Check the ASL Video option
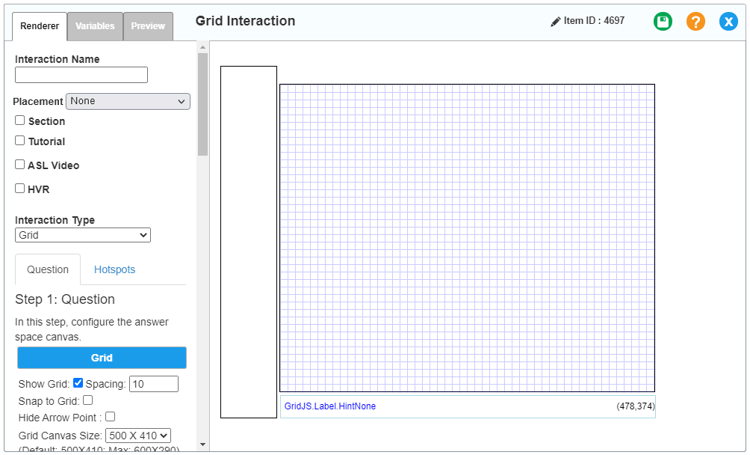 [x=20, y=164]
